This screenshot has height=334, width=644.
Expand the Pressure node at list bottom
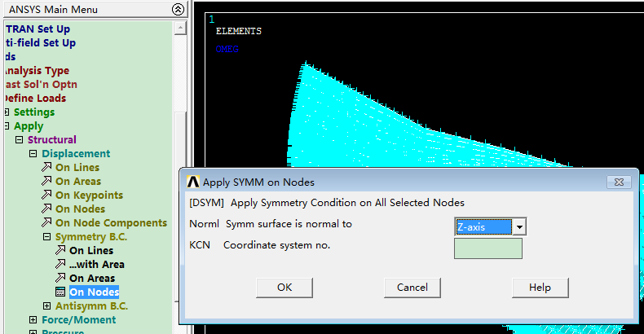pos(33,332)
